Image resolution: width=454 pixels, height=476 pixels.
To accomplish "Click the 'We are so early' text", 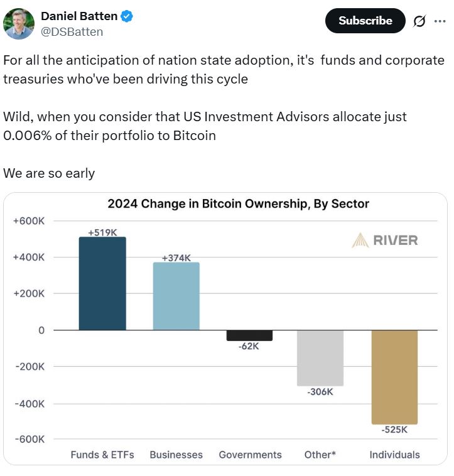I will point(49,173).
